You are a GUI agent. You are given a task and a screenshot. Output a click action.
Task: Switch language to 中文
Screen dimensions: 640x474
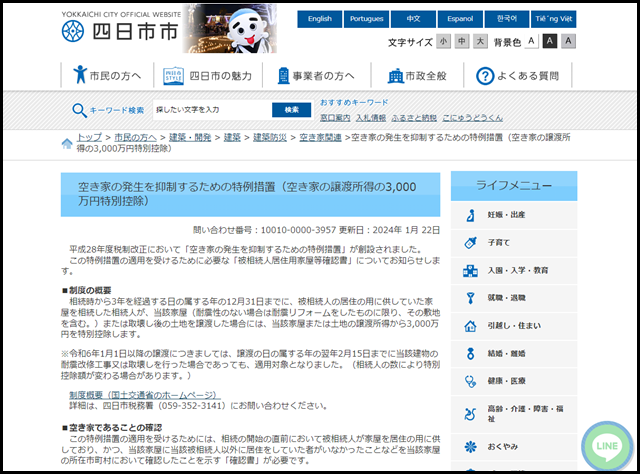[x=413, y=19]
